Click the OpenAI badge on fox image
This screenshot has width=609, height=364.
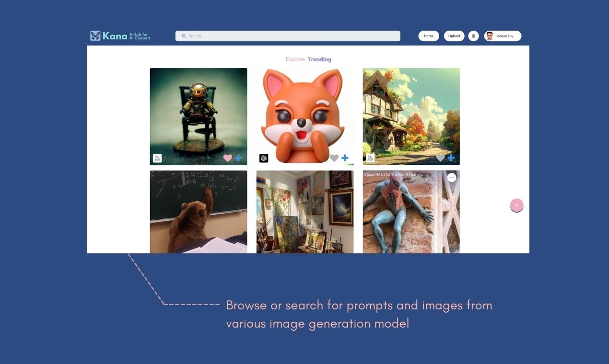click(x=264, y=158)
